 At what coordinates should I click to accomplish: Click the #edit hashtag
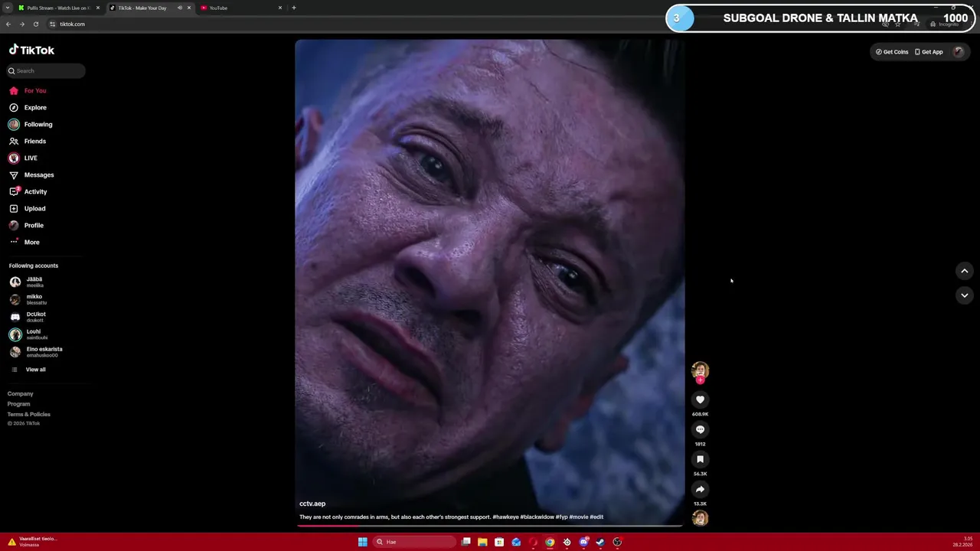[596, 517]
